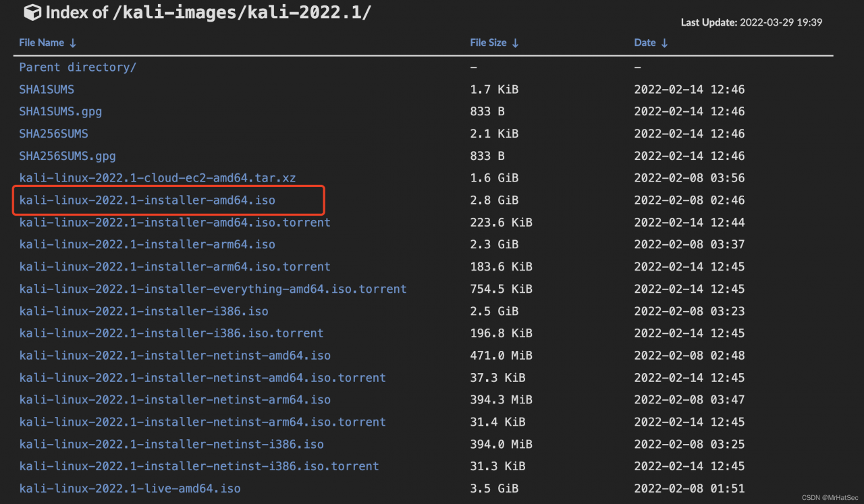Open SHA256SUMS.gpg signature file
Screen dimensions: 864x504
pos(67,156)
